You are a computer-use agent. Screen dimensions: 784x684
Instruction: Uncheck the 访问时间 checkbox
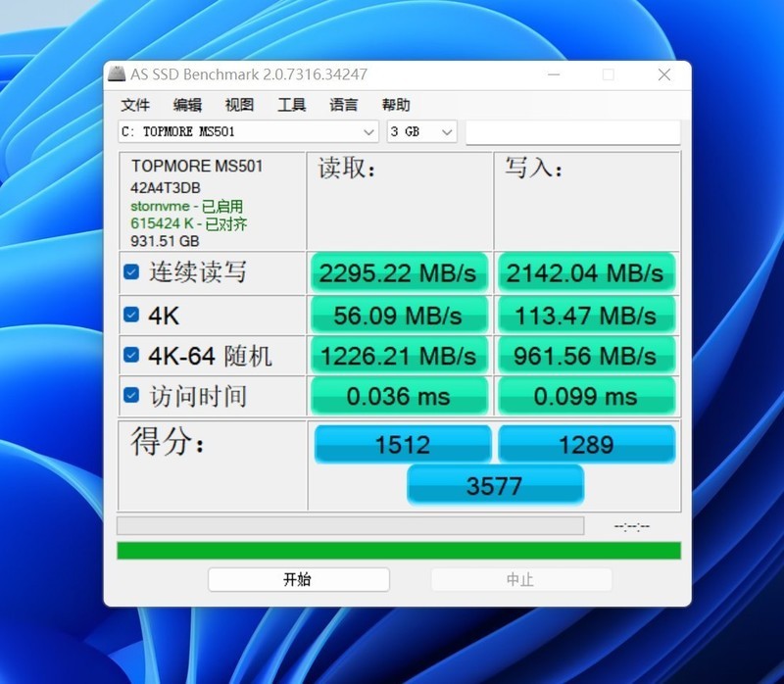(x=130, y=396)
